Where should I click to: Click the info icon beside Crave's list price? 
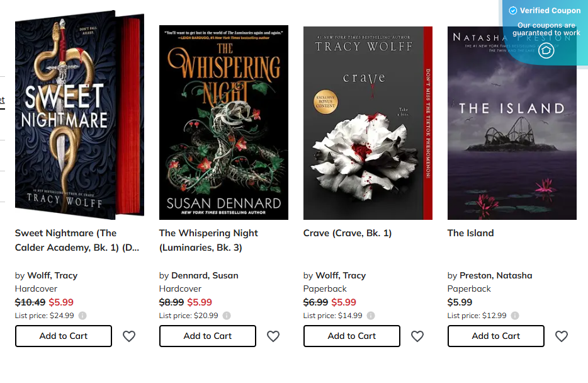pos(370,316)
